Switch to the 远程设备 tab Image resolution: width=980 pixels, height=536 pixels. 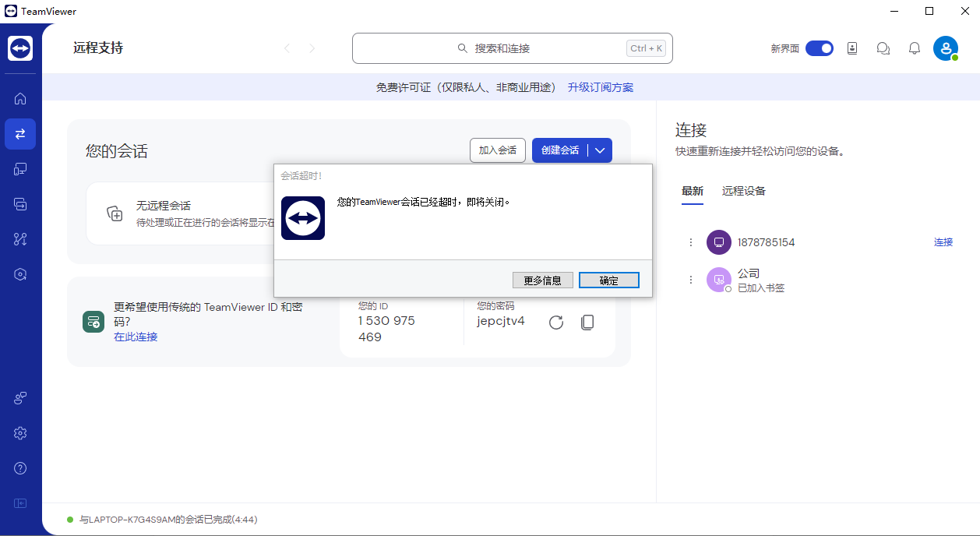(744, 191)
